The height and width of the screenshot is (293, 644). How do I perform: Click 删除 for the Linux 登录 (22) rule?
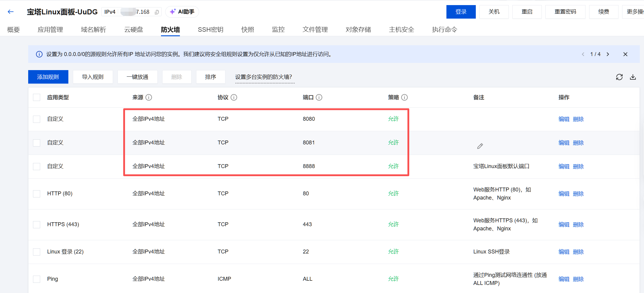[578, 252]
